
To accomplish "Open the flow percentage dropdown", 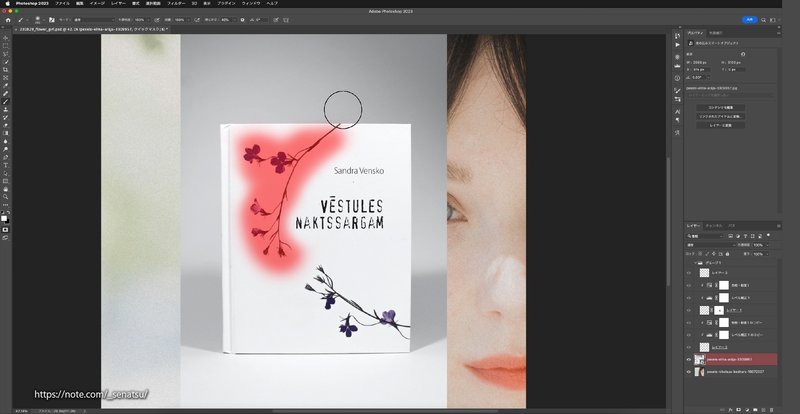I will [189, 20].
